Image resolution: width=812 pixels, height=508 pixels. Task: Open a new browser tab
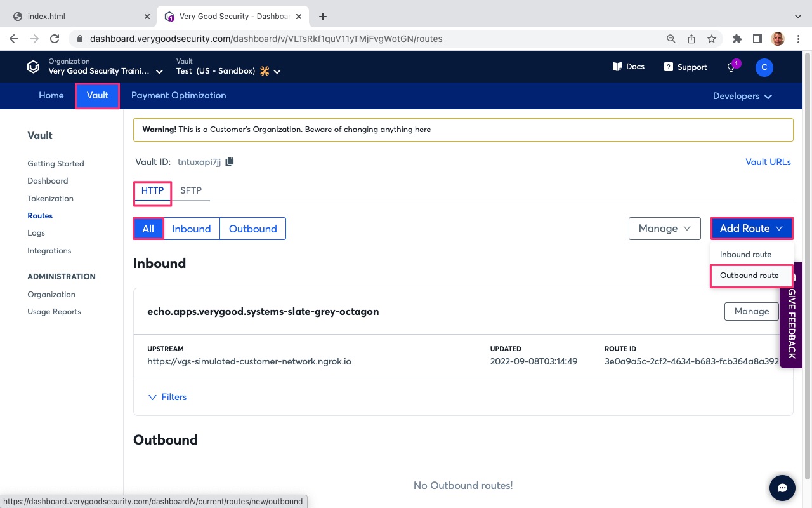pos(323,17)
